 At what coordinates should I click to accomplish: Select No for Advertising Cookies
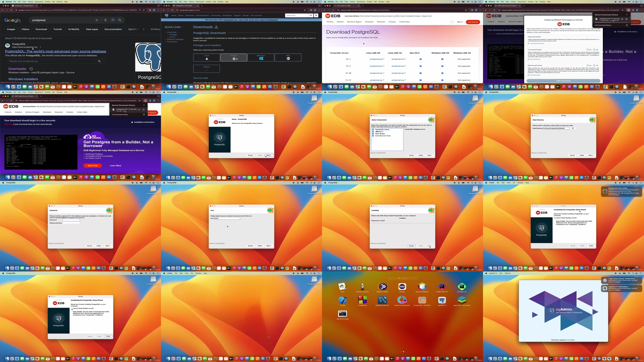588,65
